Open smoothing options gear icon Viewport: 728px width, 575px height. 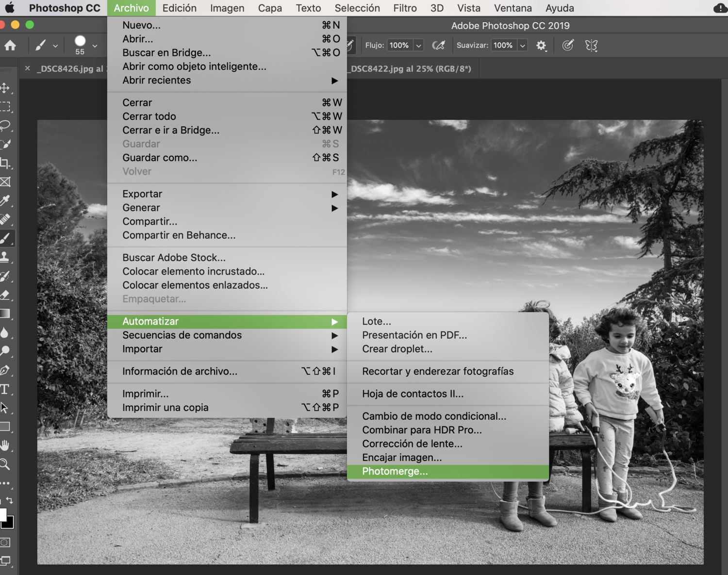pyautogui.click(x=541, y=46)
